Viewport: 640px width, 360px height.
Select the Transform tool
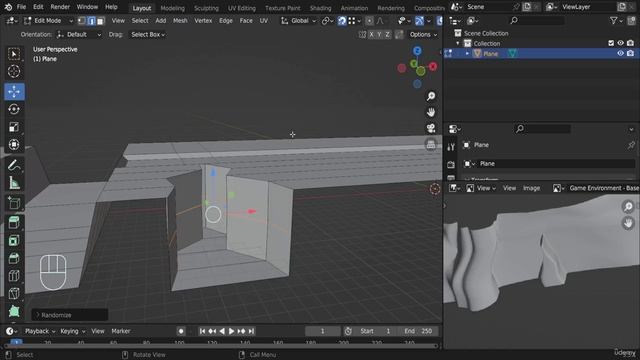(x=14, y=144)
